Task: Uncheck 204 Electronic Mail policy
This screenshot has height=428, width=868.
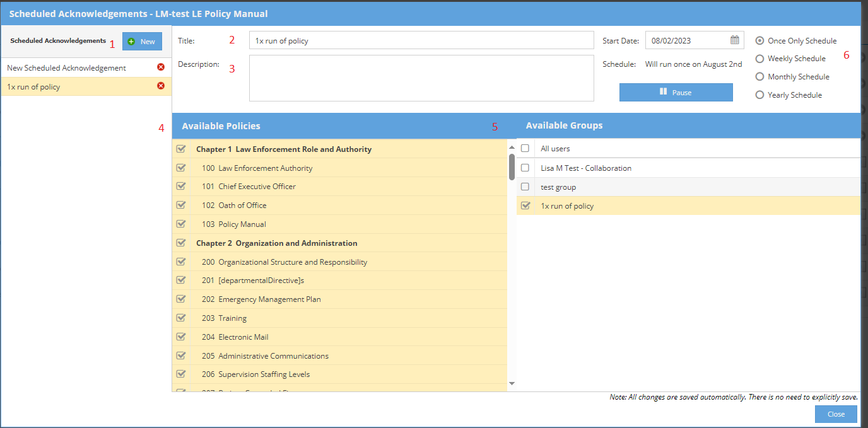Action: click(181, 337)
